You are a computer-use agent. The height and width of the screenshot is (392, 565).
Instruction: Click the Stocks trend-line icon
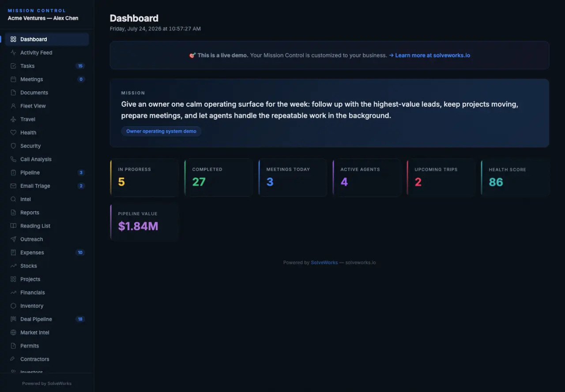pos(13,266)
